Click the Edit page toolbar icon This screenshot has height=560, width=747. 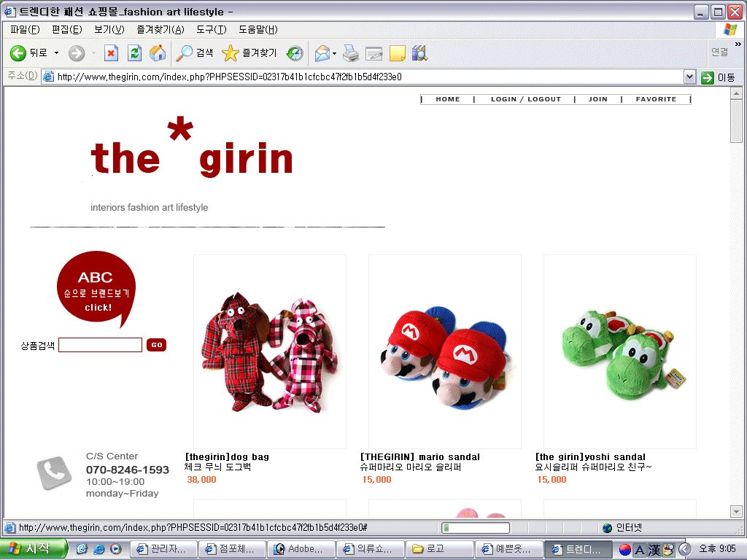point(374,53)
